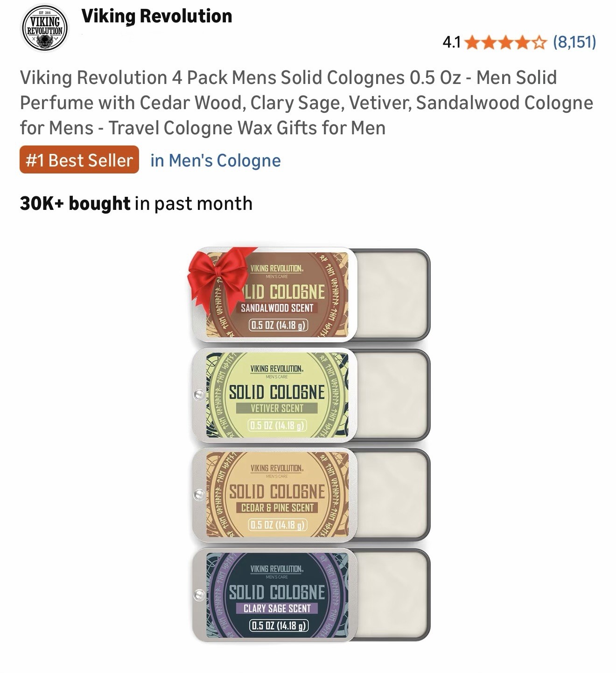The height and width of the screenshot is (673, 616).
Task: Click the Viking Revolution round logo
Action: pyautogui.click(x=44, y=28)
